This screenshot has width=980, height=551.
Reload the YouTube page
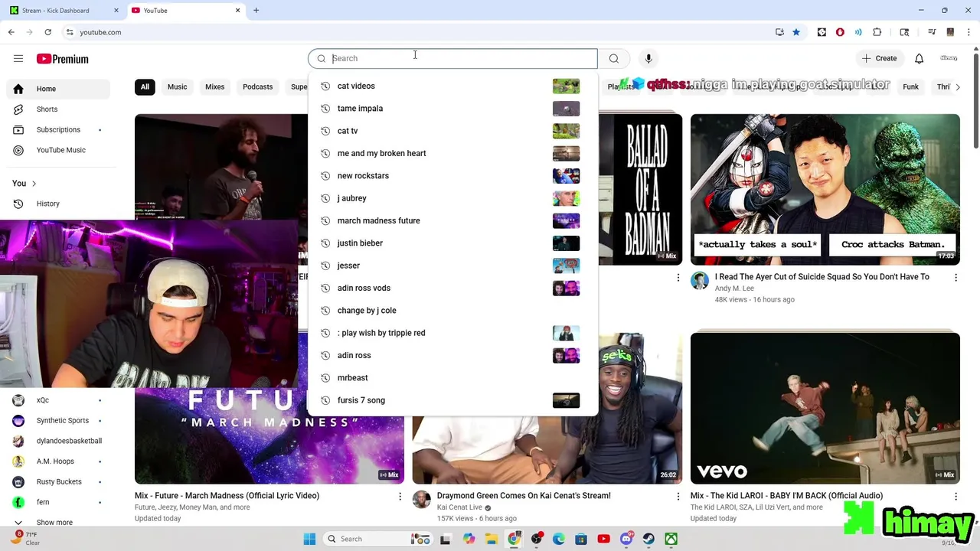(x=47, y=32)
